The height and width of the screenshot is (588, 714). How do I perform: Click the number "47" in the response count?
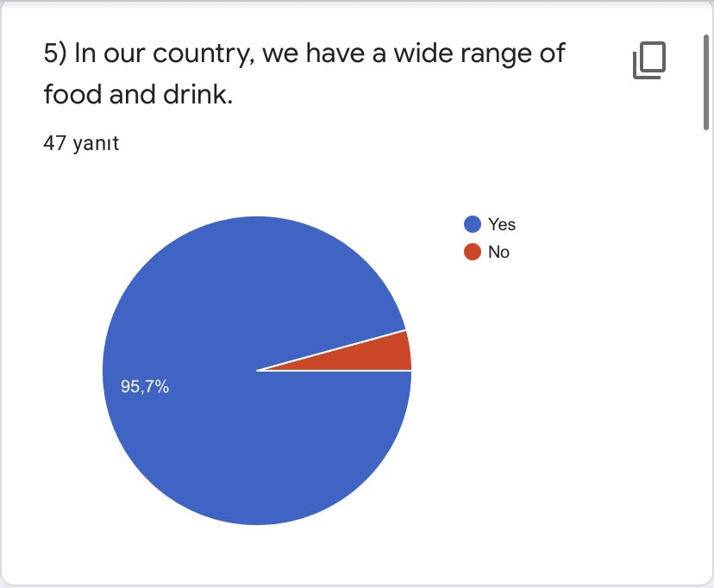pyautogui.click(x=54, y=143)
